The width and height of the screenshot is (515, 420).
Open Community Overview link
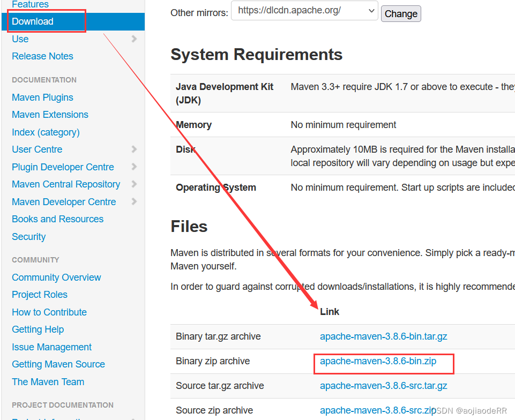point(56,277)
